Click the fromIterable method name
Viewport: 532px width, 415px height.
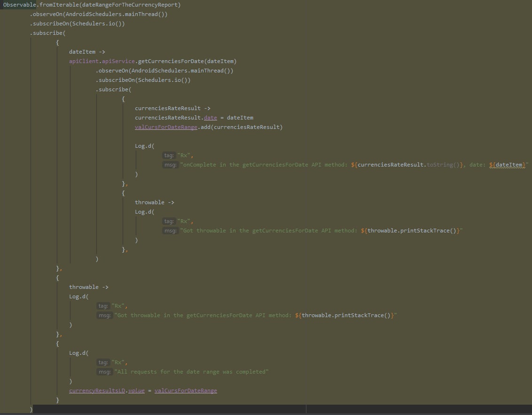pyautogui.click(x=59, y=5)
